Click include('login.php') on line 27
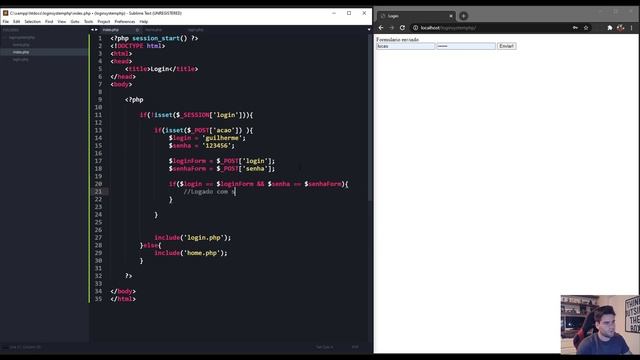The width and height of the screenshot is (640, 360). tap(192, 238)
